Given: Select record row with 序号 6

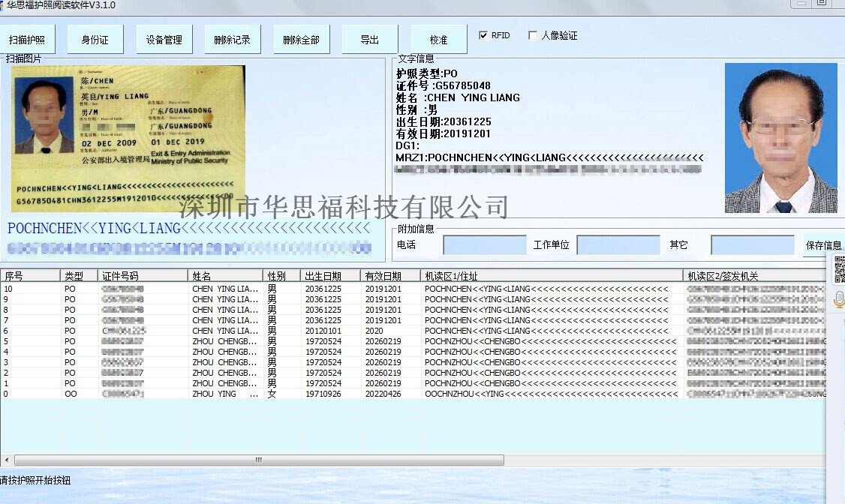Looking at the screenshot, I should (x=413, y=331).
